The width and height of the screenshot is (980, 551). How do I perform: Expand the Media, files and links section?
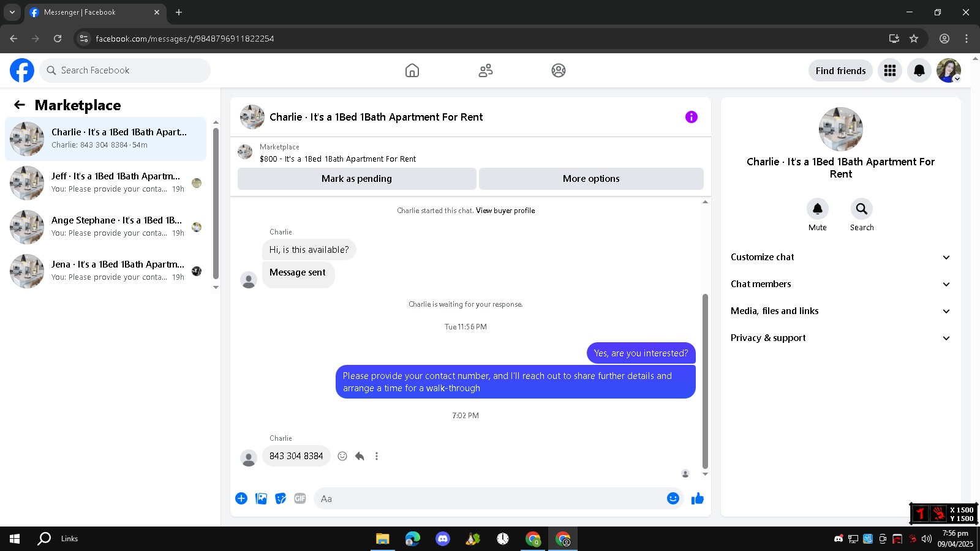[x=840, y=311]
